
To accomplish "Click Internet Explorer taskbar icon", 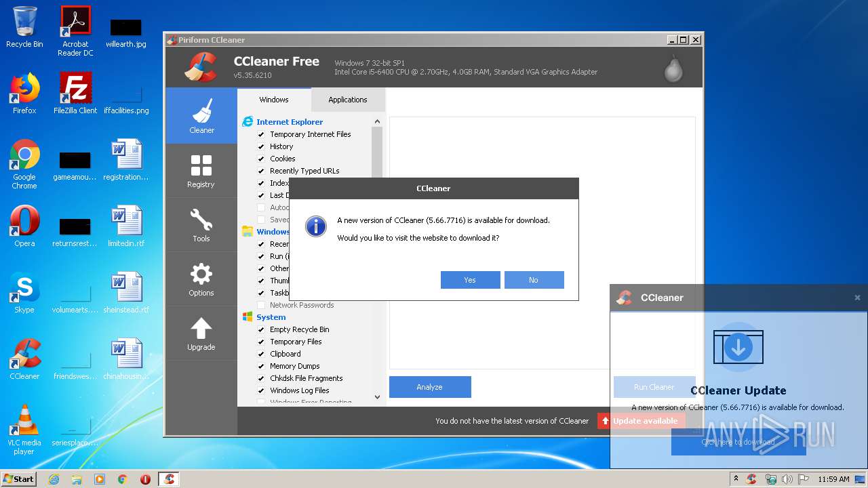I will pos(54,479).
